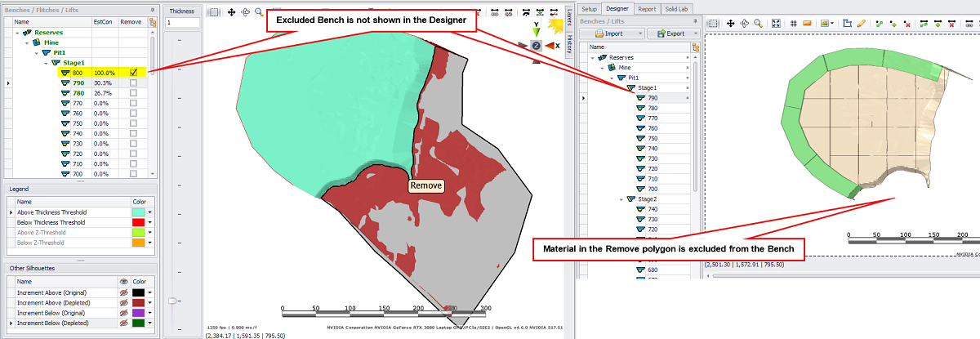Screen dimensions: 980x339
Task: Click the tree layout icon beside Remove column
Action: pyautogui.click(x=153, y=23)
